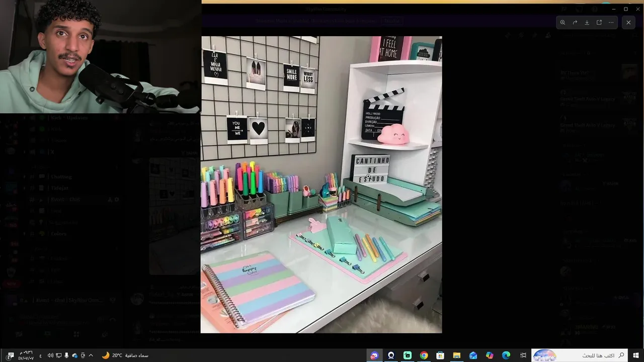Forward the image using the arrow icon

(575, 22)
